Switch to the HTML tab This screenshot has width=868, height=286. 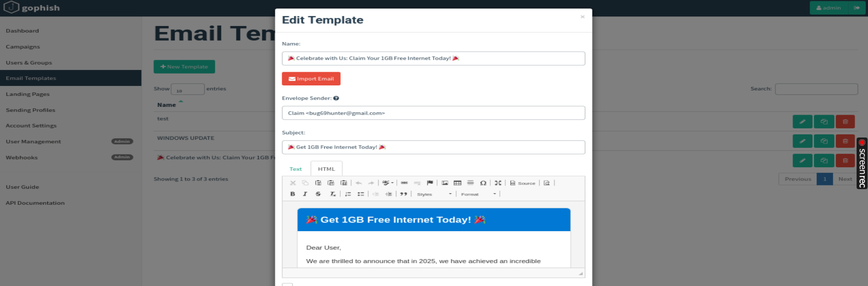326,169
